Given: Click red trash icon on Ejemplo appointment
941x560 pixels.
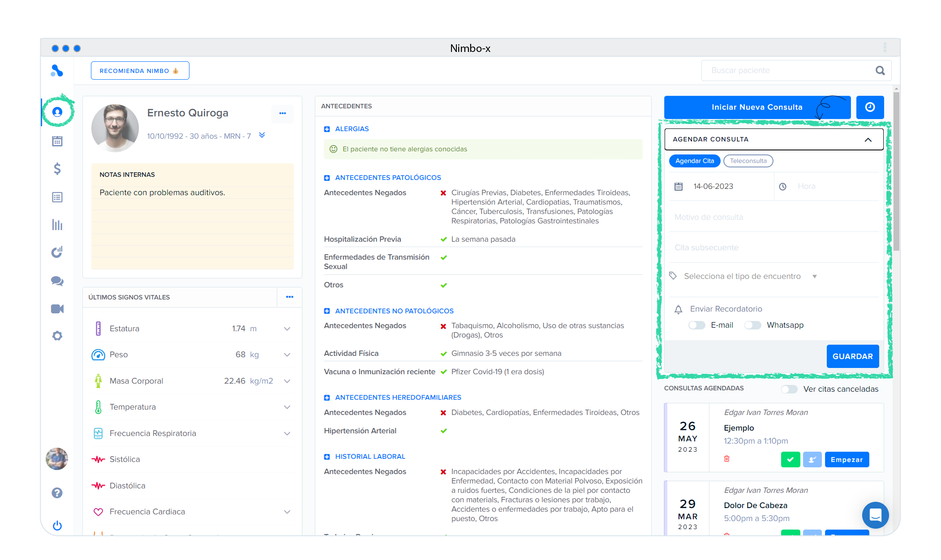Looking at the screenshot, I should pos(726,459).
